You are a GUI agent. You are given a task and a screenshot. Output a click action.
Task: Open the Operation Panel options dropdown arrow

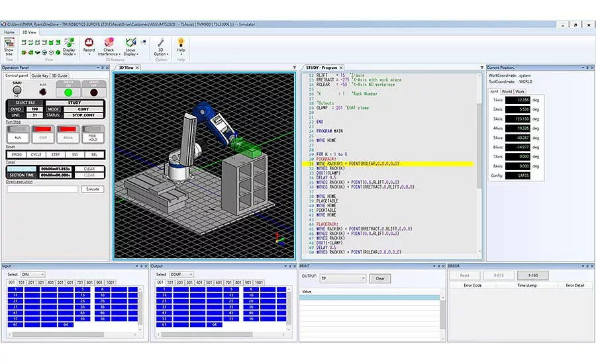click(x=98, y=68)
